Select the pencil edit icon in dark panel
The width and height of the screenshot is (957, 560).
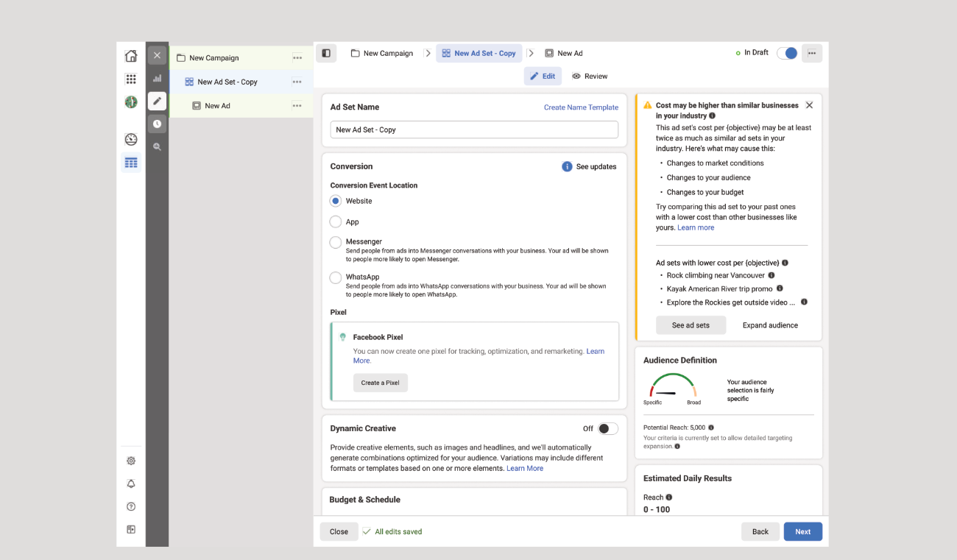(157, 102)
